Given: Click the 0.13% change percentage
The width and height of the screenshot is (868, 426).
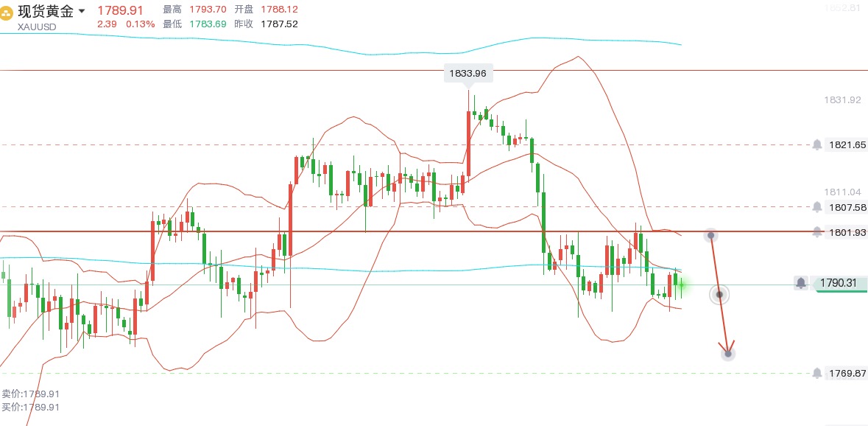Looking at the screenshot, I should (141, 24).
